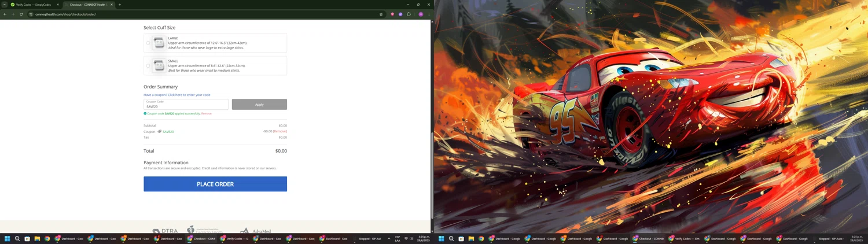868x244 pixels.
Task: Bookmark this page with the star icon
Action: coord(381,14)
